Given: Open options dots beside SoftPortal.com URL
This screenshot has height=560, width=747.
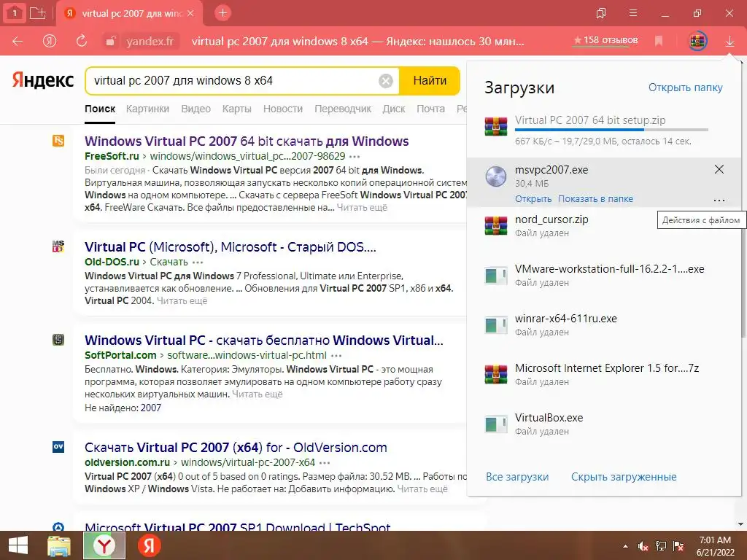Looking at the screenshot, I should [336, 356].
